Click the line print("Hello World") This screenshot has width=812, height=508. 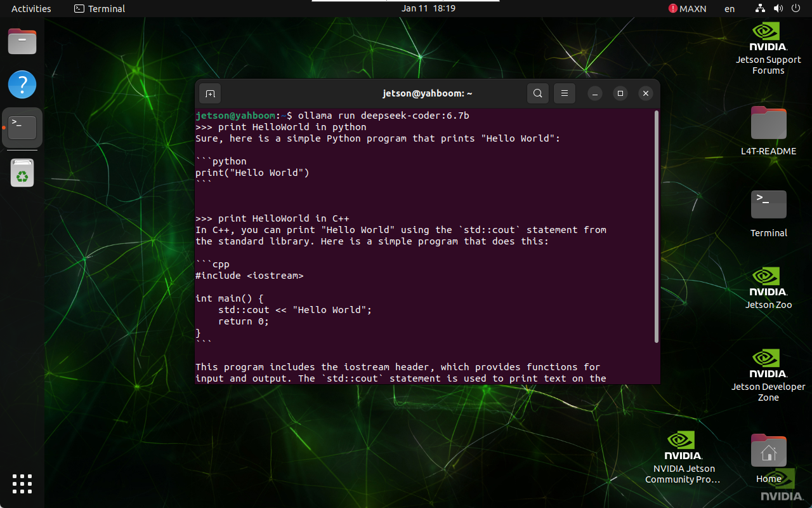coord(252,173)
